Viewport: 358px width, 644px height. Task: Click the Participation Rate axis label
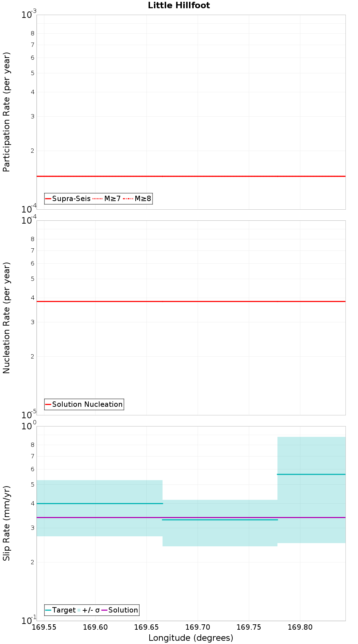pyautogui.click(x=6, y=112)
